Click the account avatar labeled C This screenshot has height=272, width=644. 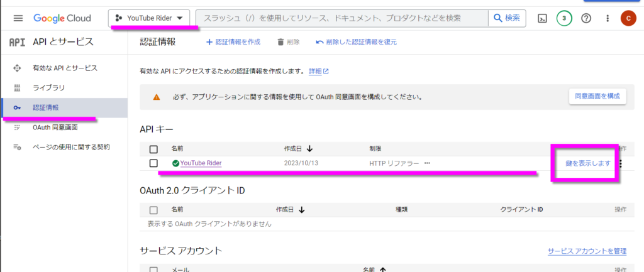tap(628, 18)
